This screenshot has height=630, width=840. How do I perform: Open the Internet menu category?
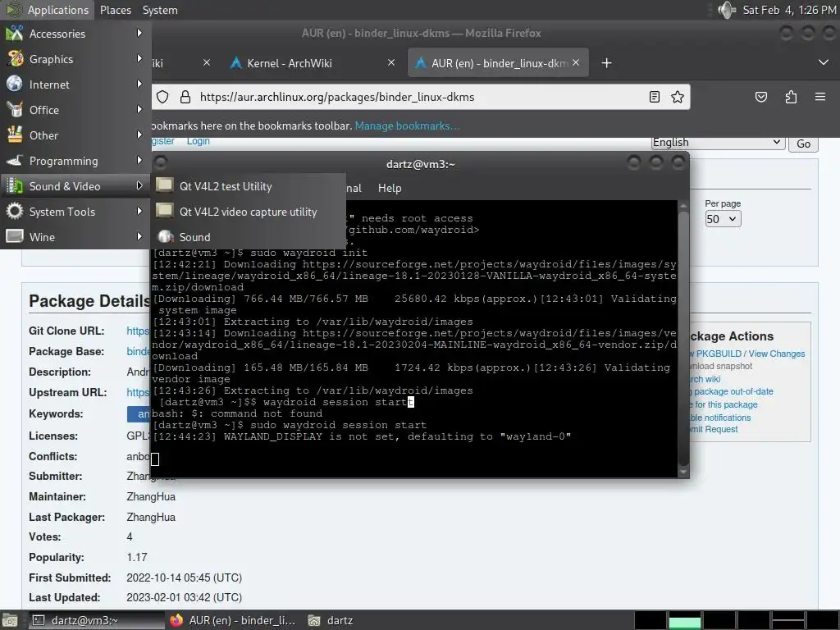point(75,84)
